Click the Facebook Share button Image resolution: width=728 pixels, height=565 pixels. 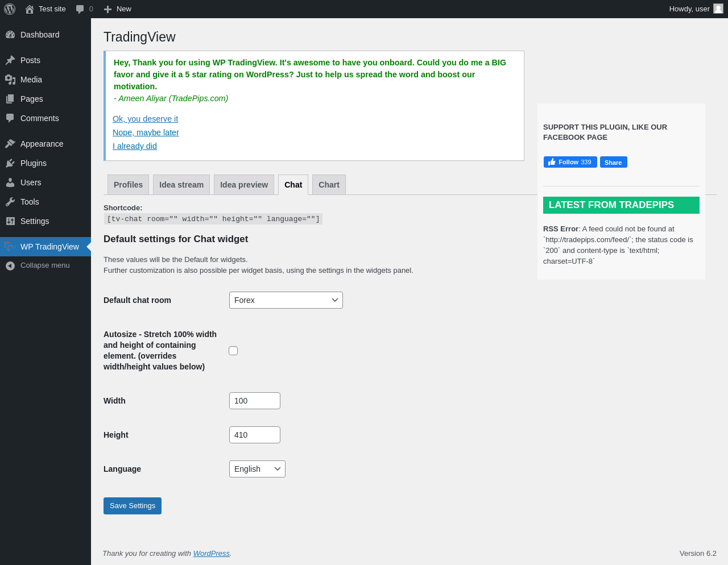(613, 162)
